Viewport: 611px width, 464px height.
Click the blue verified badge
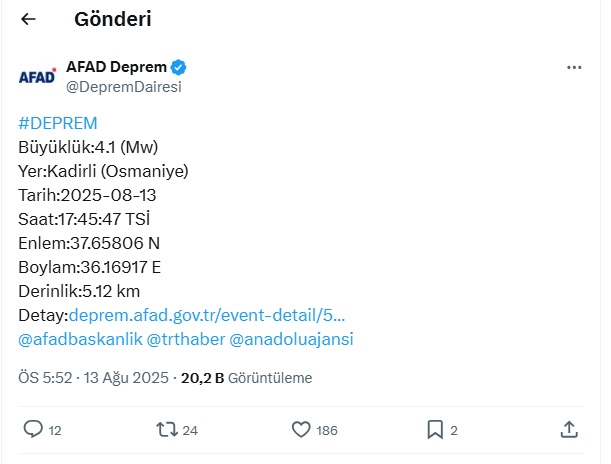[178, 67]
